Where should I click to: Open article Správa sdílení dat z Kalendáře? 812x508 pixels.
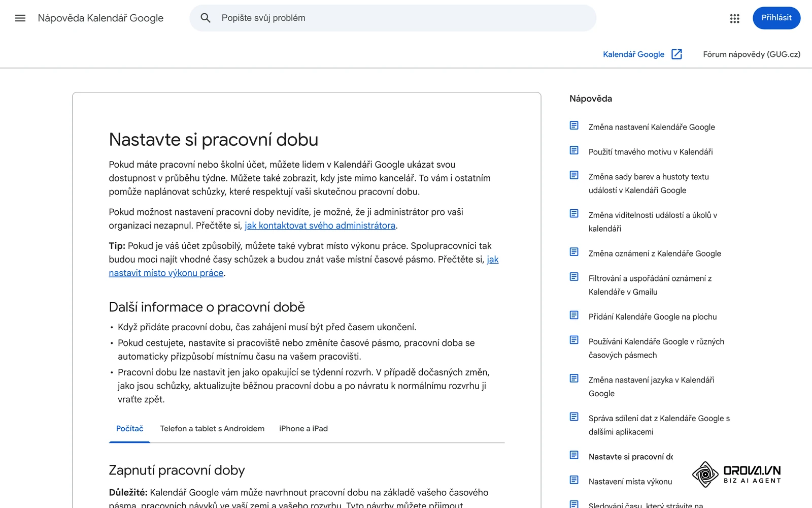pos(659,425)
